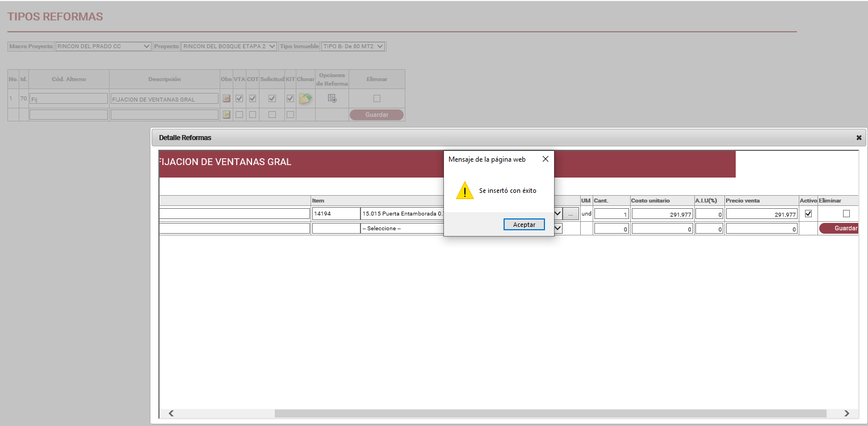Click the TIPOS REFORMAS page heading

[x=55, y=17]
